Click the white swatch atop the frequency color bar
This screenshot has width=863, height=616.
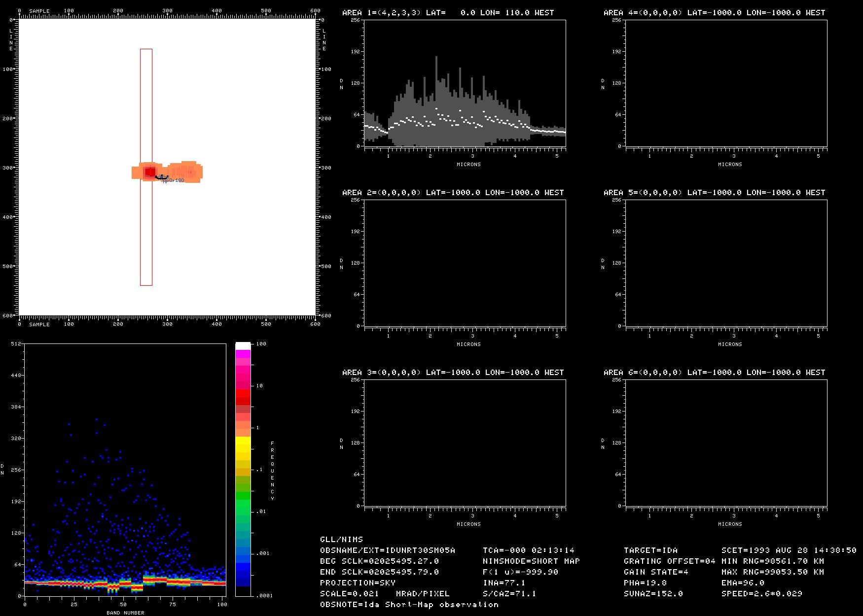[243, 346]
